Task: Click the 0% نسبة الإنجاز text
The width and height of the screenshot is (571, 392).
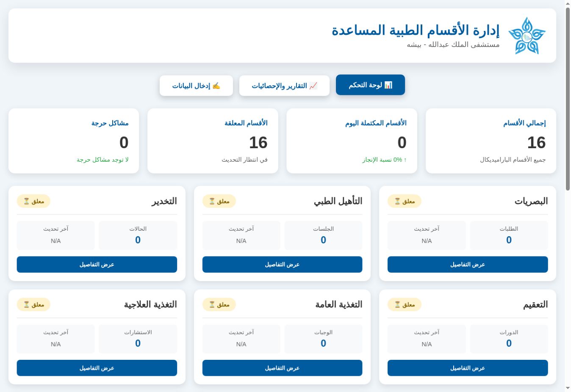Action: click(385, 160)
